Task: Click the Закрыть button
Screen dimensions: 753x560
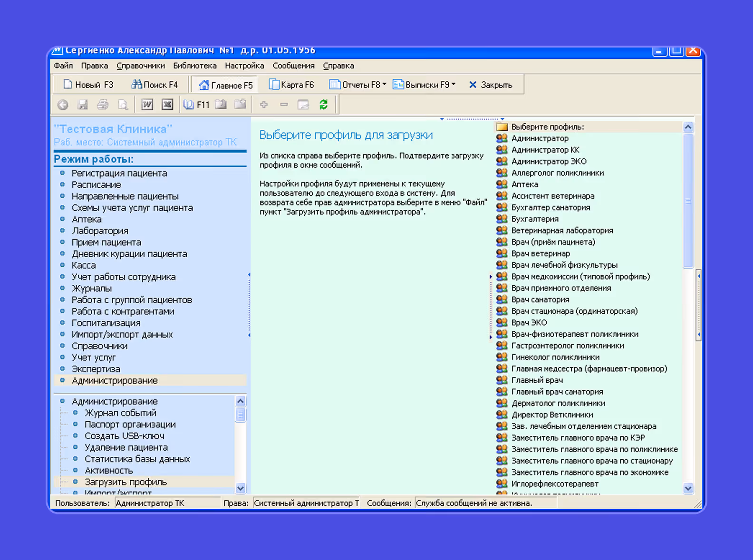Action: click(x=490, y=85)
